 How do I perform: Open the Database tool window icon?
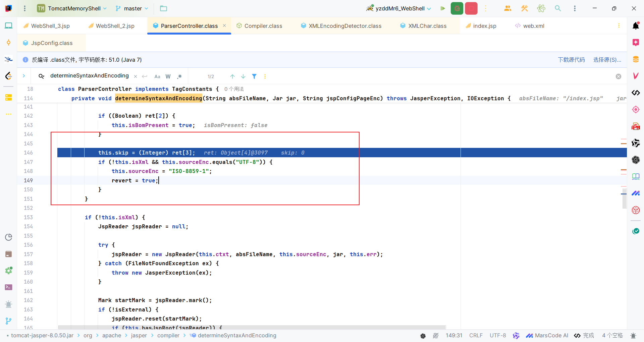pos(636,59)
